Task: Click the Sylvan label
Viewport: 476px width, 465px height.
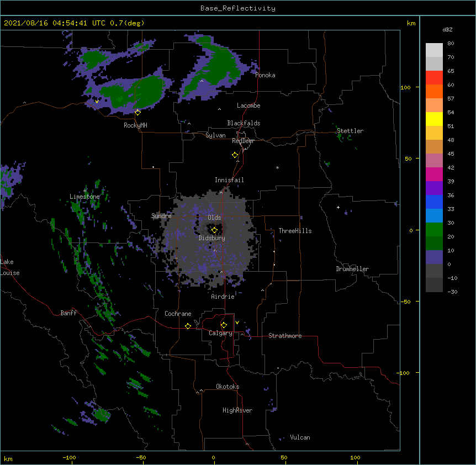Action: [215, 135]
